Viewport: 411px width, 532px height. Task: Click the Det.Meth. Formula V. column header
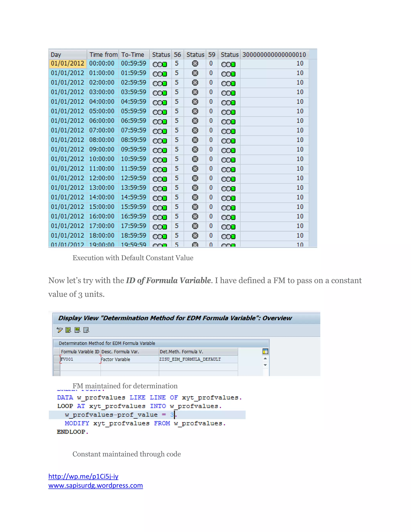(198, 352)
